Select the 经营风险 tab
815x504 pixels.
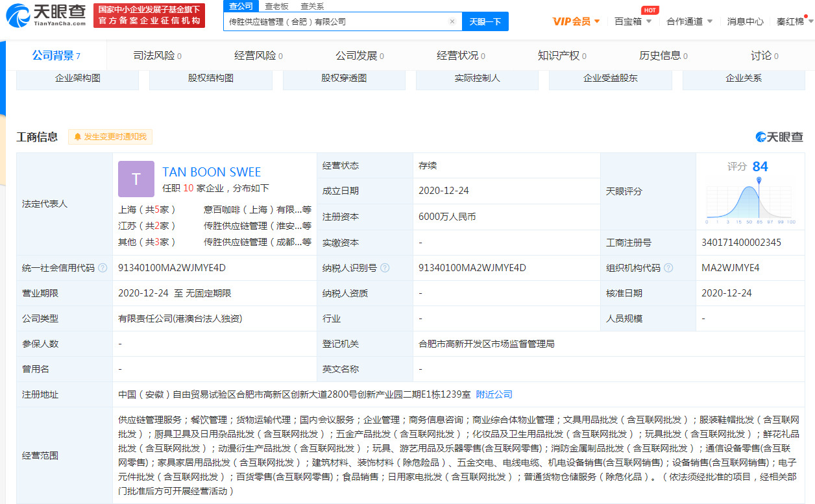(x=259, y=56)
